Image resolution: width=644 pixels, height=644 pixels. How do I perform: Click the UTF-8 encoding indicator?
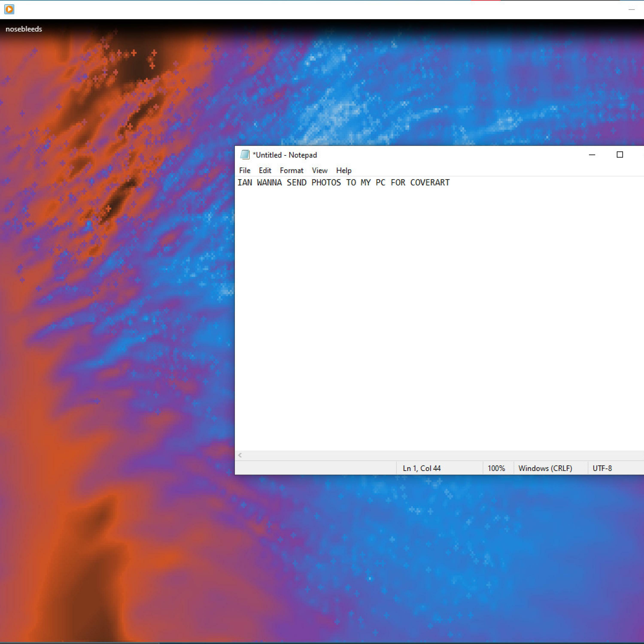pos(602,468)
